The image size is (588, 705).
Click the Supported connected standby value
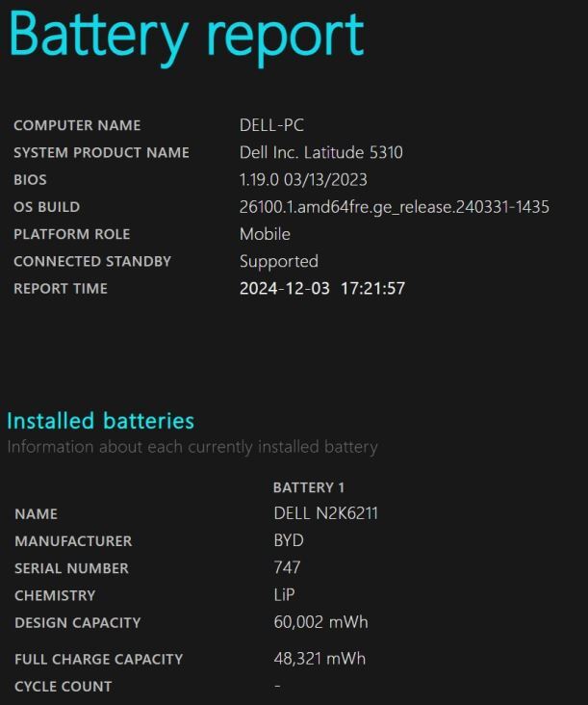tap(279, 262)
